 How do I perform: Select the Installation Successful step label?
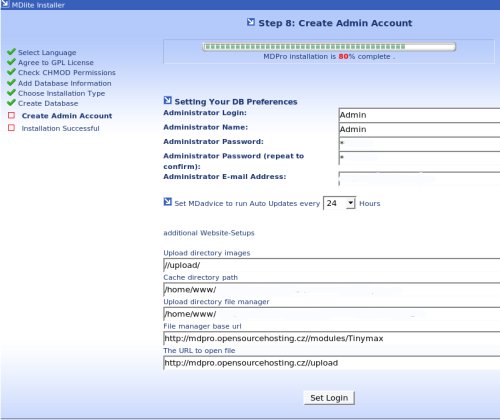(60, 128)
